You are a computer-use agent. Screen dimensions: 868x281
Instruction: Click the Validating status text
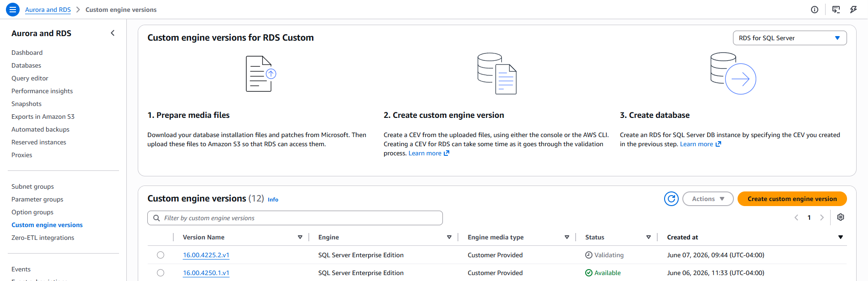609,255
